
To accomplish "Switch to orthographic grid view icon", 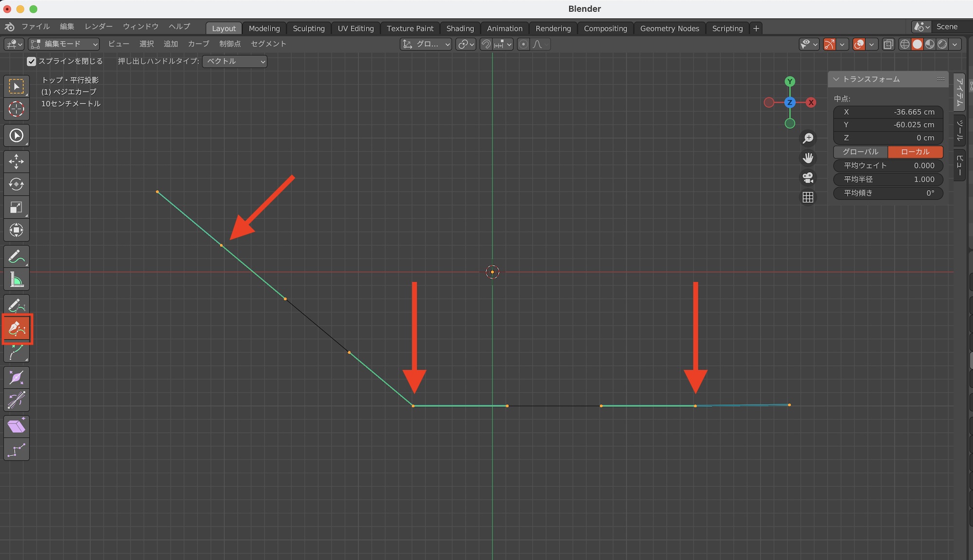I will pos(808,197).
